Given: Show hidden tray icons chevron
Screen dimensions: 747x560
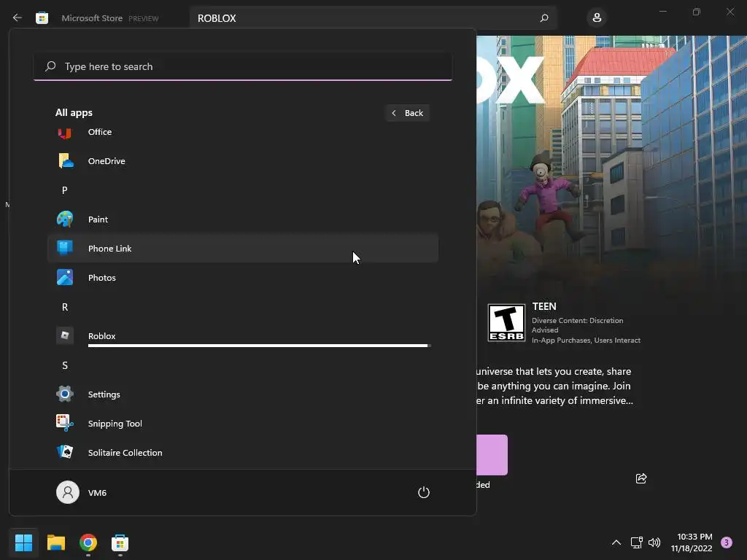Looking at the screenshot, I should [x=616, y=542].
